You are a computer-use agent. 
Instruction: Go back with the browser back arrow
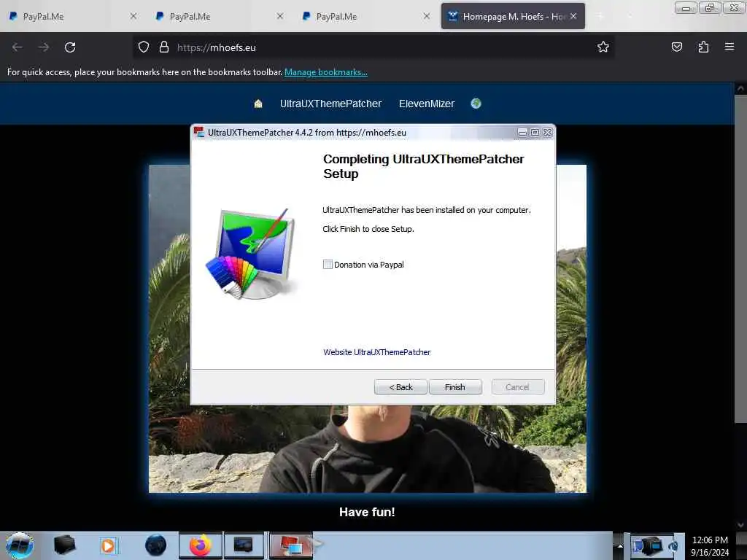(x=18, y=47)
